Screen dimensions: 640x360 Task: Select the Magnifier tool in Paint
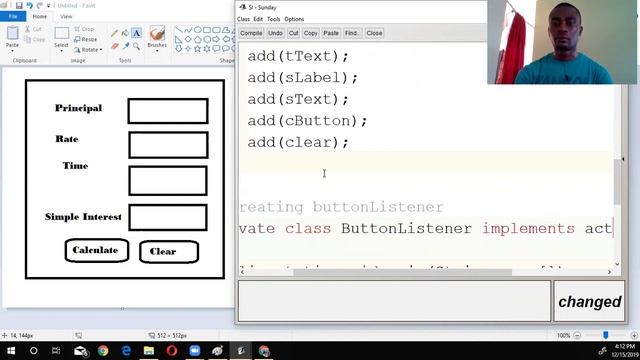click(x=136, y=46)
